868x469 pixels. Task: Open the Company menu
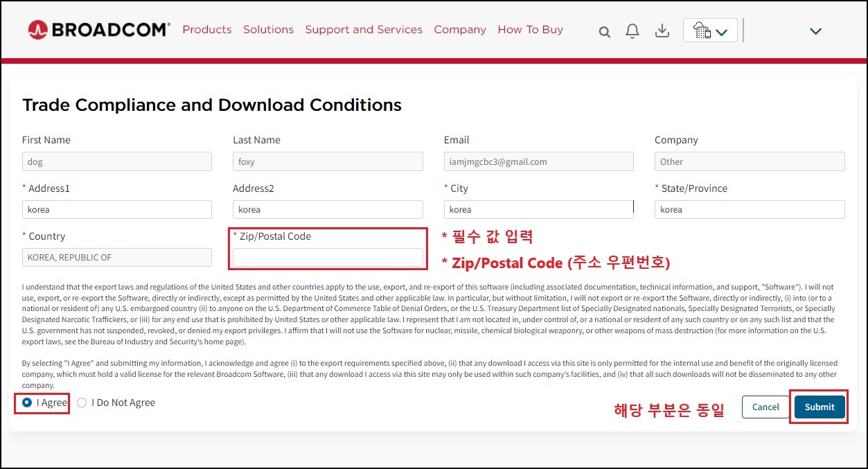pos(460,30)
